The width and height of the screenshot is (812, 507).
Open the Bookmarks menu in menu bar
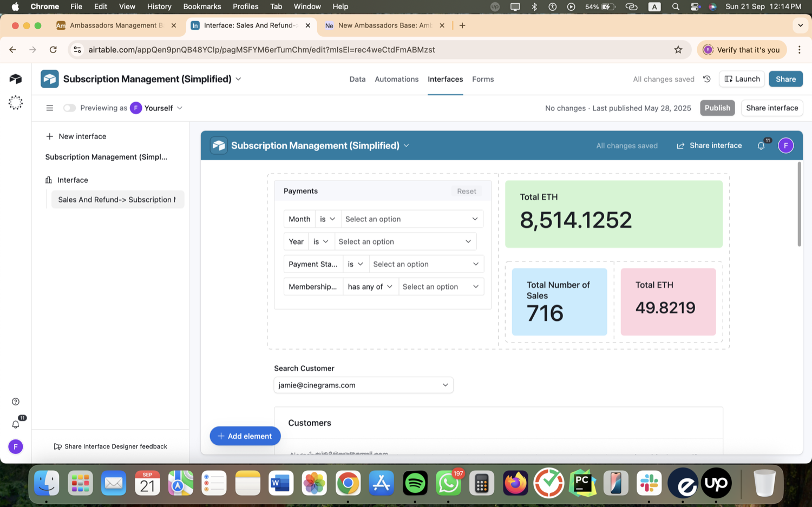tap(202, 6)
